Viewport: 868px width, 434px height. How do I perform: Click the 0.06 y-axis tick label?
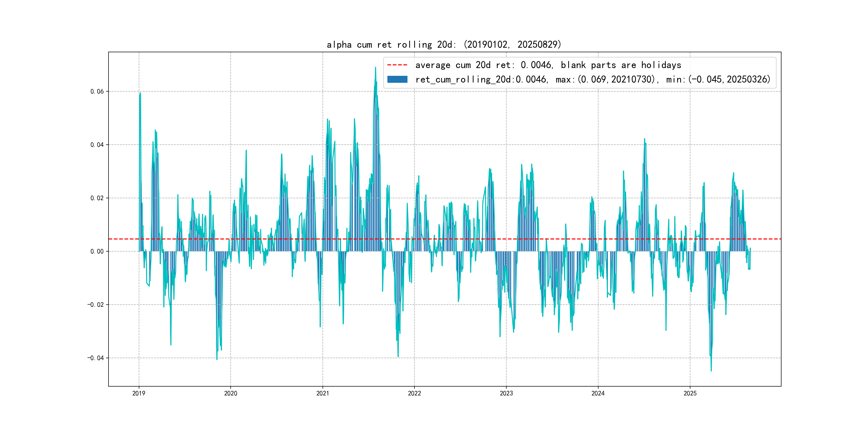pyautogui.click(x=97, y=91)
